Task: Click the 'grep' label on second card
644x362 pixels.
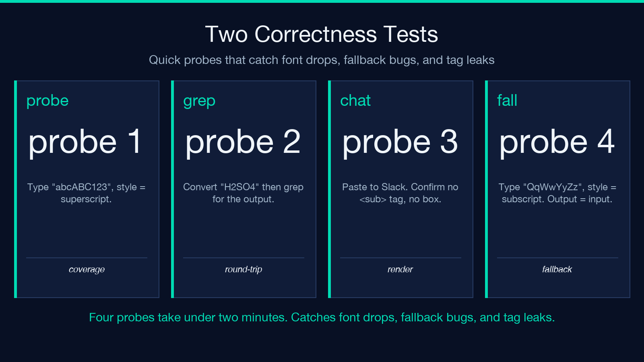Action: [x=199, y=101]
